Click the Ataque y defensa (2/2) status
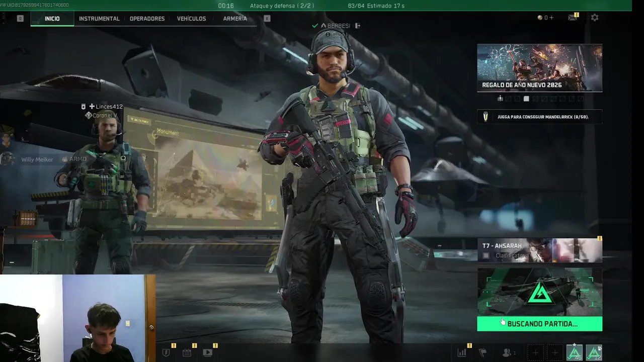644x362 pixels. click(x=282, y=6)
